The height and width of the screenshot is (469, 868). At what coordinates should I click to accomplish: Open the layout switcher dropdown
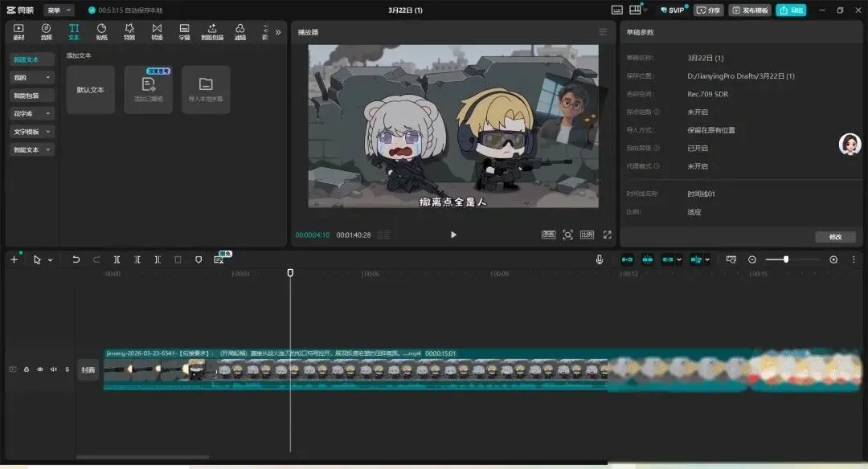click(637, 10)
